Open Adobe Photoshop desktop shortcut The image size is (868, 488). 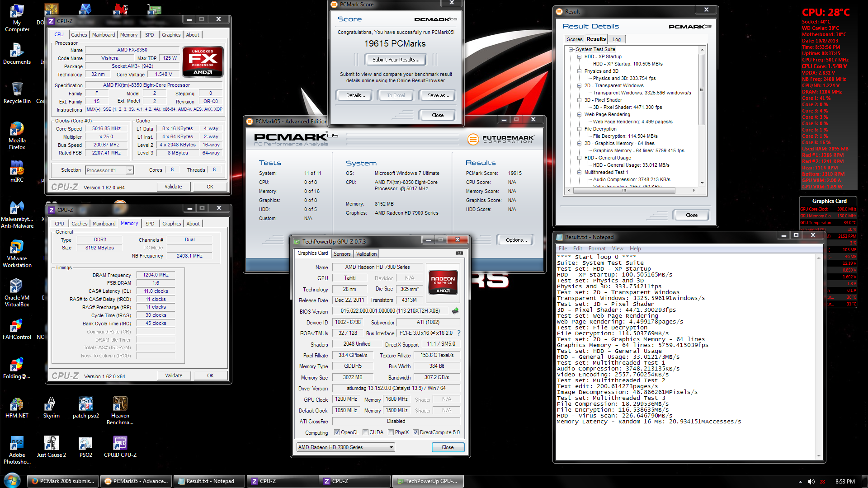click(x=17, y=450)
